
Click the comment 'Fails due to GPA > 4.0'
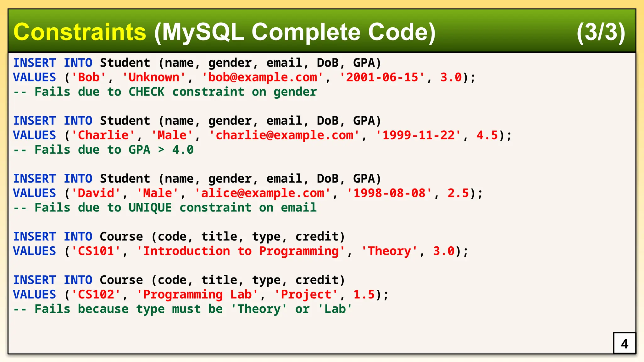[x=103, y=150]
